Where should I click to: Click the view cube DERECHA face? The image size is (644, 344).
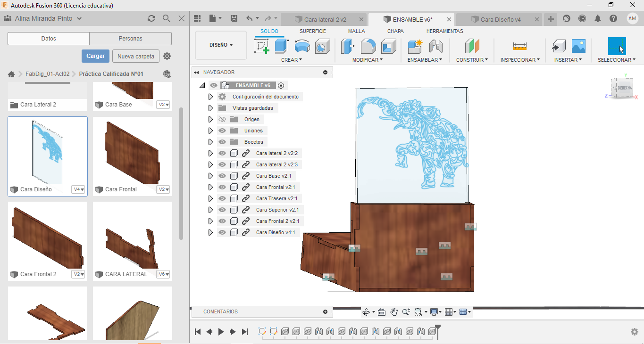625,88
